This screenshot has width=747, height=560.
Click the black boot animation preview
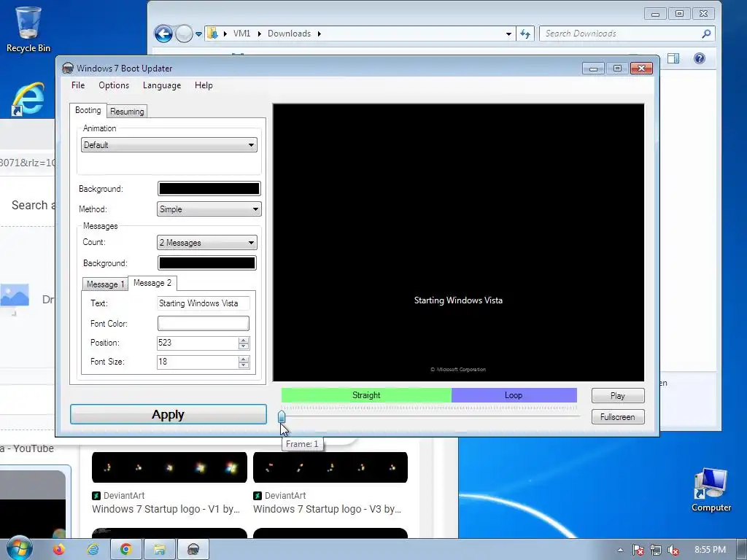(458, 242)
